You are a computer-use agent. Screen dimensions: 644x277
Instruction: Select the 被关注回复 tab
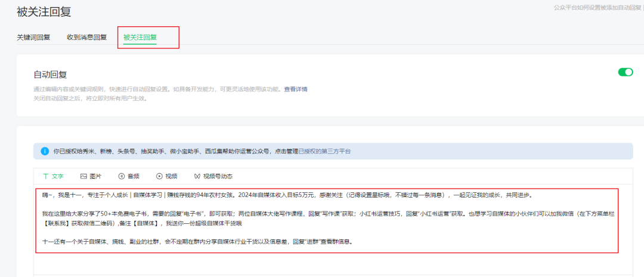click(x=140, y=38)
